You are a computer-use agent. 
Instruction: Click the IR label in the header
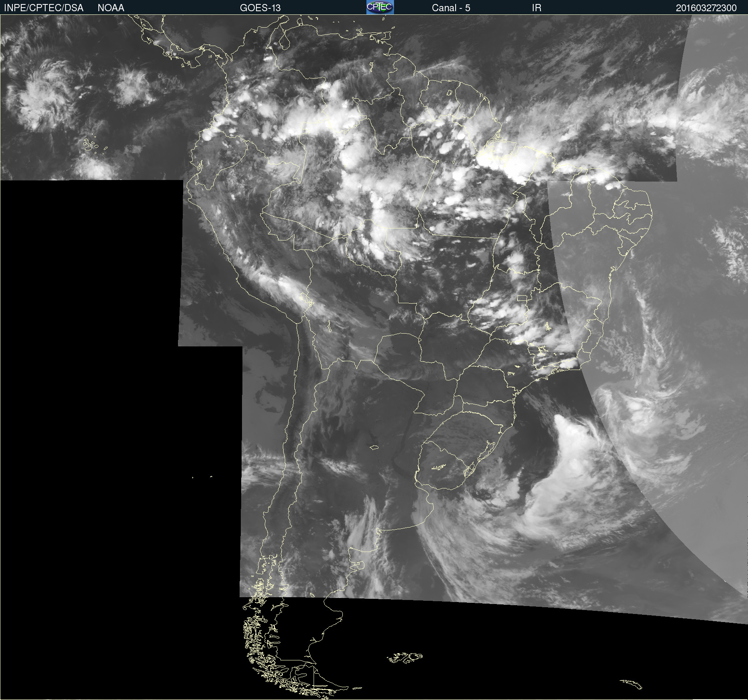(536, 8)
